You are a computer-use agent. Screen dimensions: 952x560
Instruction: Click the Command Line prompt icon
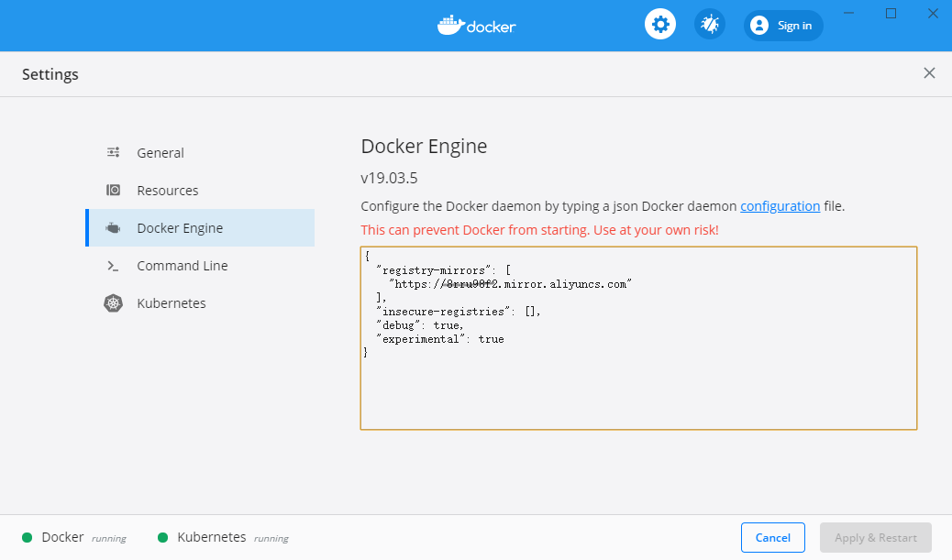(113, 266)
